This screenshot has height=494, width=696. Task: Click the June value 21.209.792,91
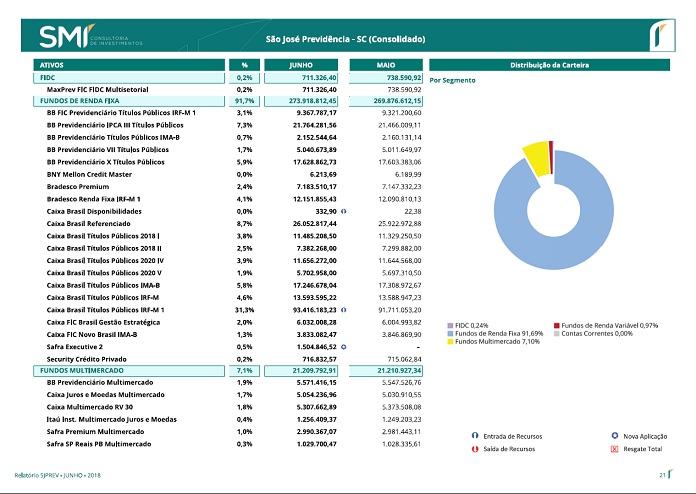click(314, 371)
